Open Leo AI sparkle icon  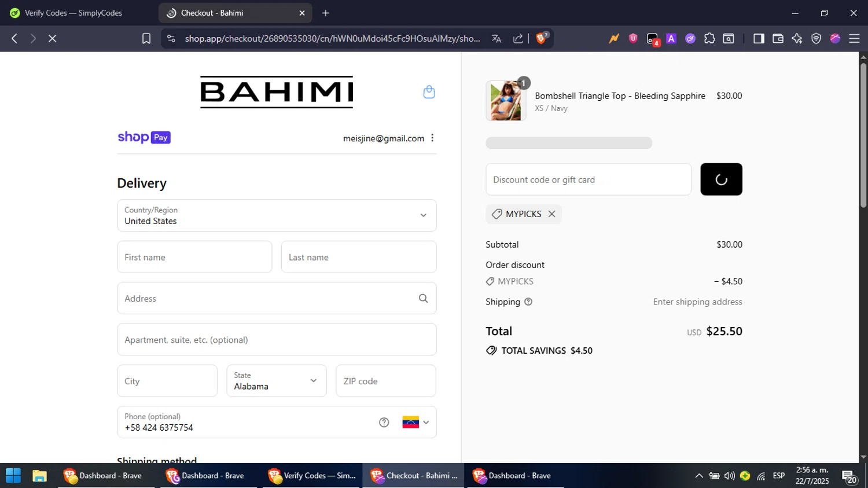[797, 38]
